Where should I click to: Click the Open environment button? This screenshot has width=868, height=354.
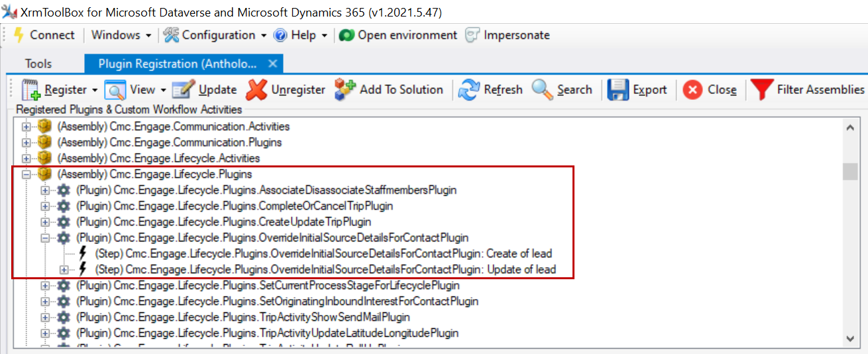pyautogui.click(x=399, y=35)
